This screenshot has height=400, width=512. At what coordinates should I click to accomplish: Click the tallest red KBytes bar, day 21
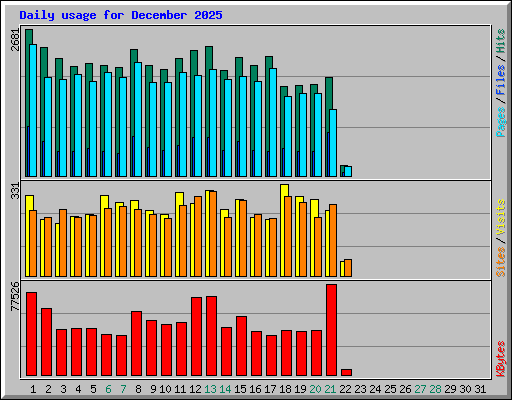pyautogui.click(x=331, y=330)
